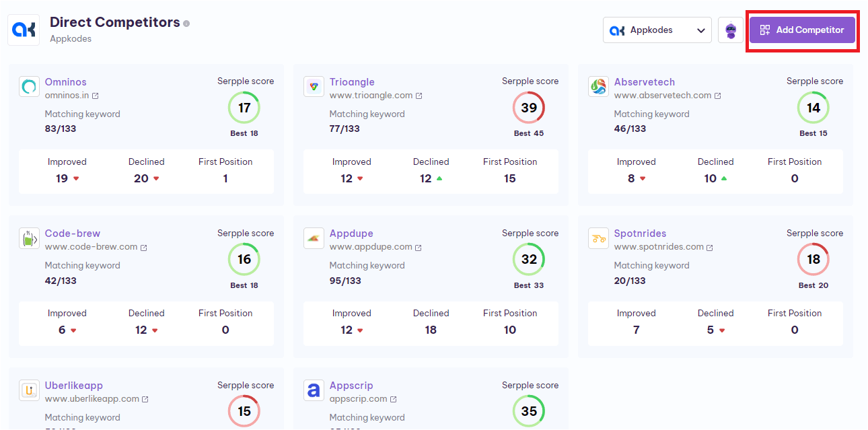
Task: Open external link icon for www.code-brew.com
Action: click(144, 248)
